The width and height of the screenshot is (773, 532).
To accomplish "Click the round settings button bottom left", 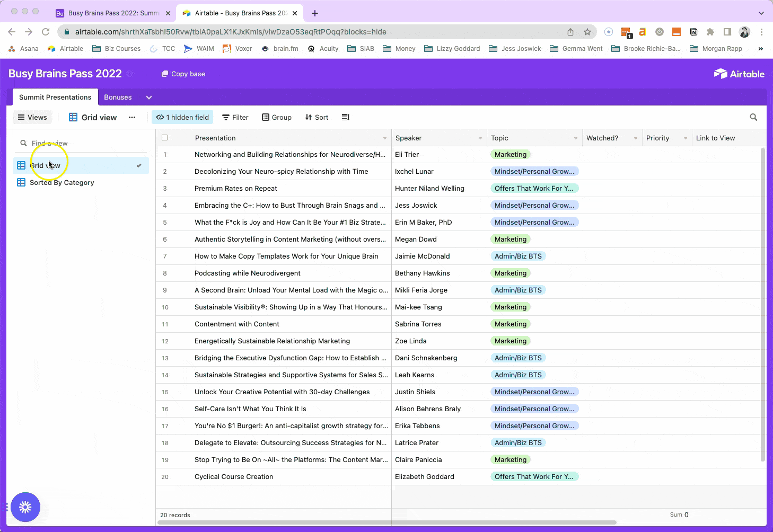I will coord(25,507).
